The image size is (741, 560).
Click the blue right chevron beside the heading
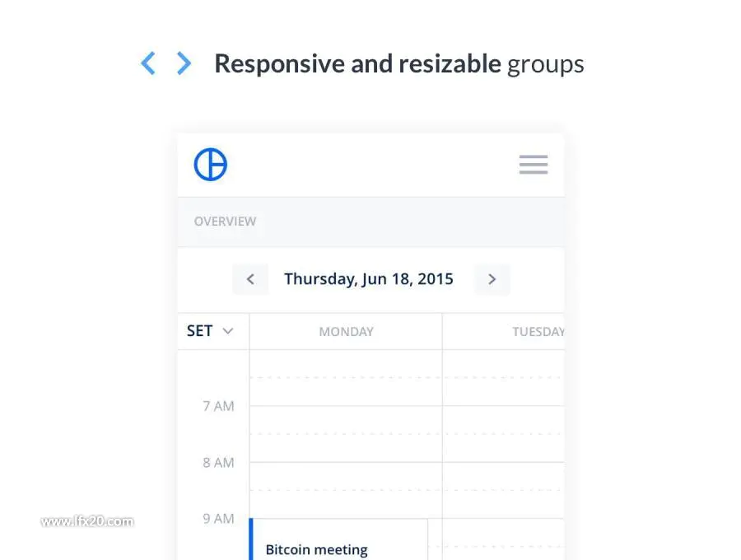click(184, 63)
